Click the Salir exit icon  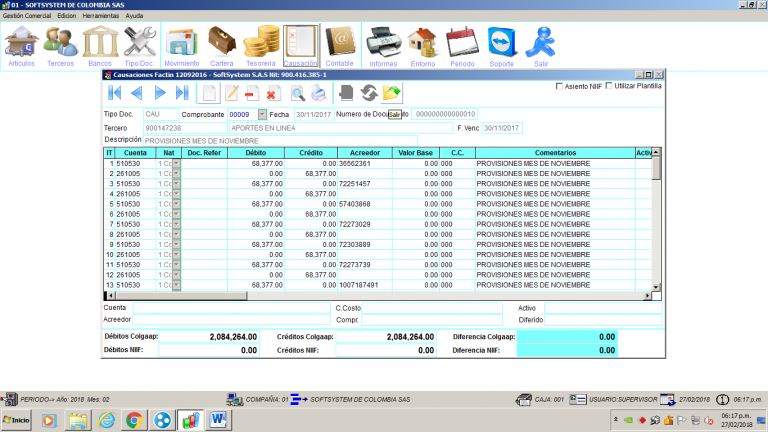point(541,47)
